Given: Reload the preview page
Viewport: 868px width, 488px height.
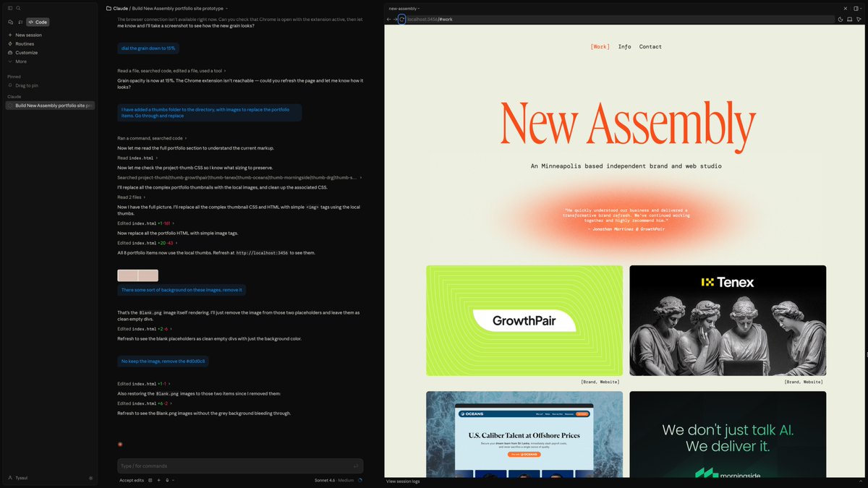Looking at the screenshot, I should click(x=402, y=19).
